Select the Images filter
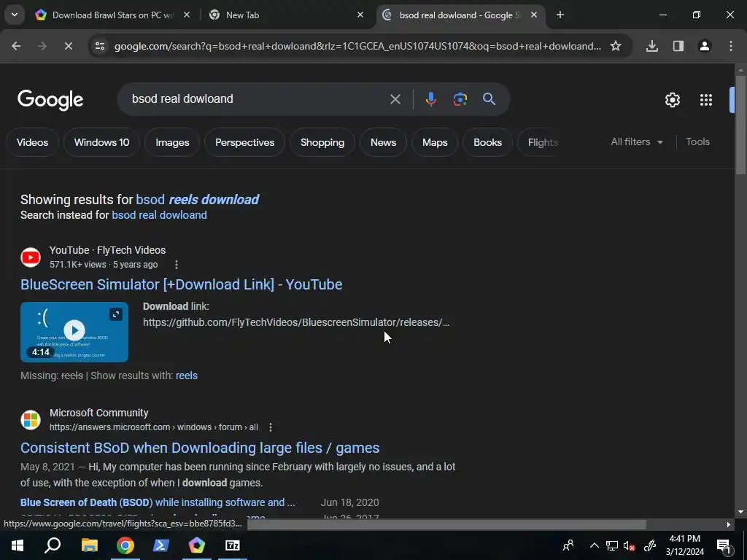 pyautogui.click(x=172, y=142)
